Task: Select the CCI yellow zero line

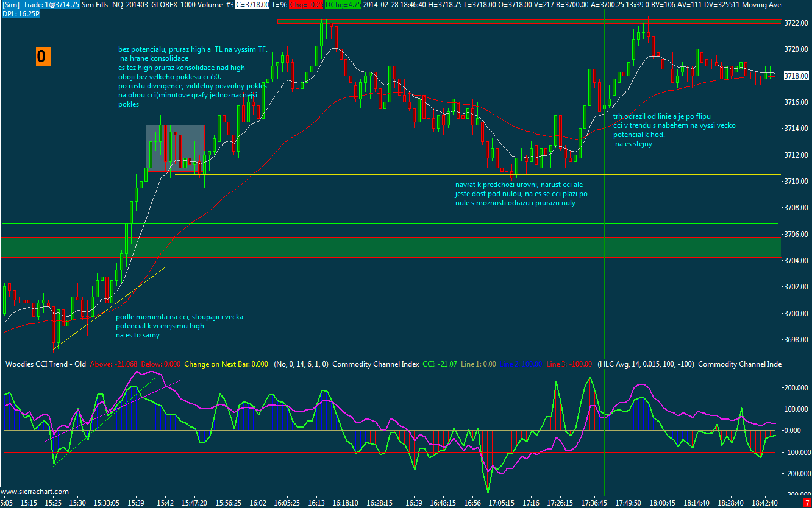Action: pyautogui.click(x=390, y=431)
